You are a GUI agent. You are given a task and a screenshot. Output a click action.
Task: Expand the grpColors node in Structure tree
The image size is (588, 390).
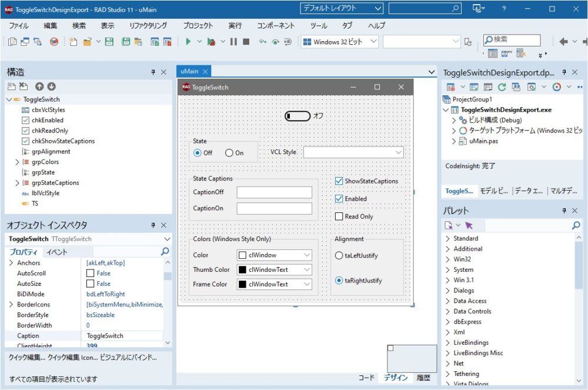[x=17, y=162]
